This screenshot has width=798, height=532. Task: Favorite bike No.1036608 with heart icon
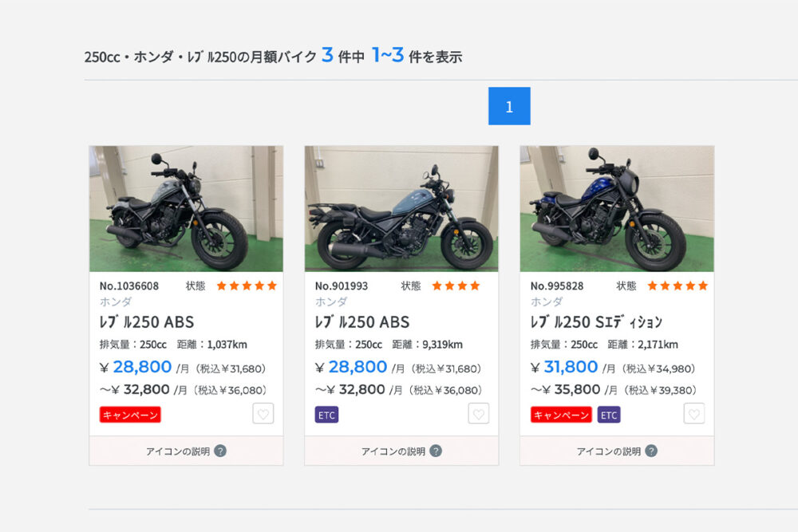pos(263,413)
